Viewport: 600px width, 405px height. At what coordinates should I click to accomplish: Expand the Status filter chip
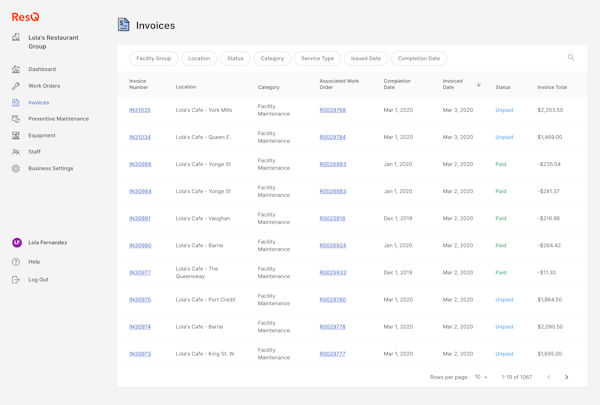tap(235, 58)
